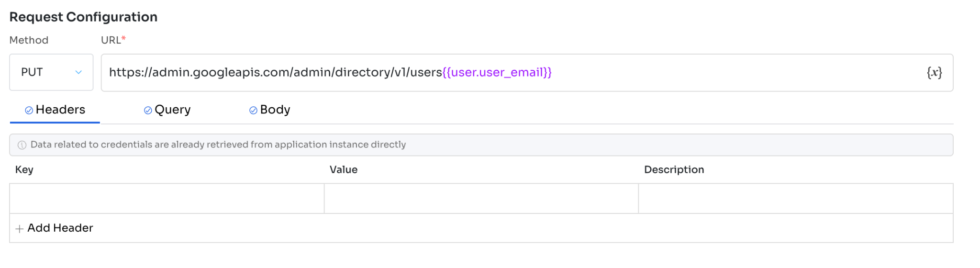Click the empty header Key cell

pos(167,199)
